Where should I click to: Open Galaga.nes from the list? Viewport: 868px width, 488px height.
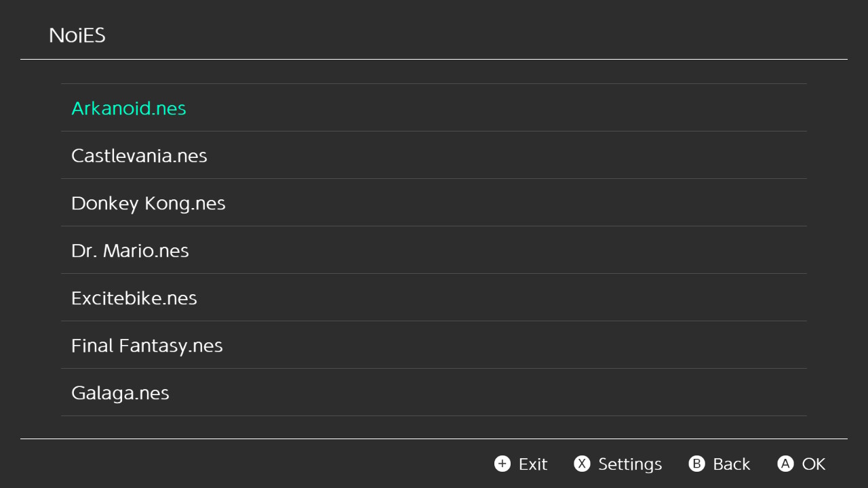click(120, 393)
